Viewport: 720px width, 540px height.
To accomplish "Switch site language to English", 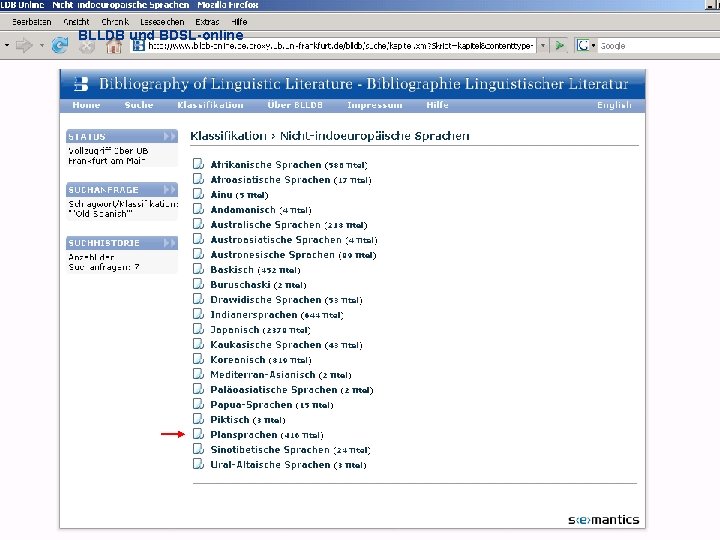I will [x=614, y=105].
